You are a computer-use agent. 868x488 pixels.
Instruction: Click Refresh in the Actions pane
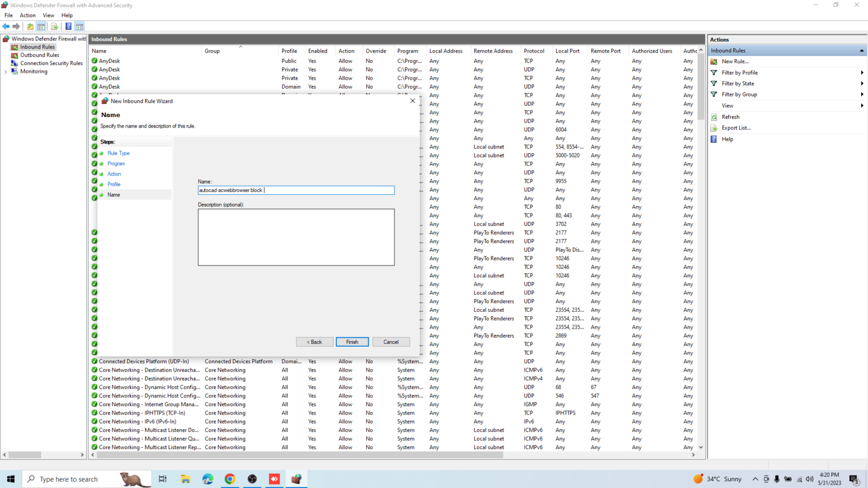coord(730,117)
